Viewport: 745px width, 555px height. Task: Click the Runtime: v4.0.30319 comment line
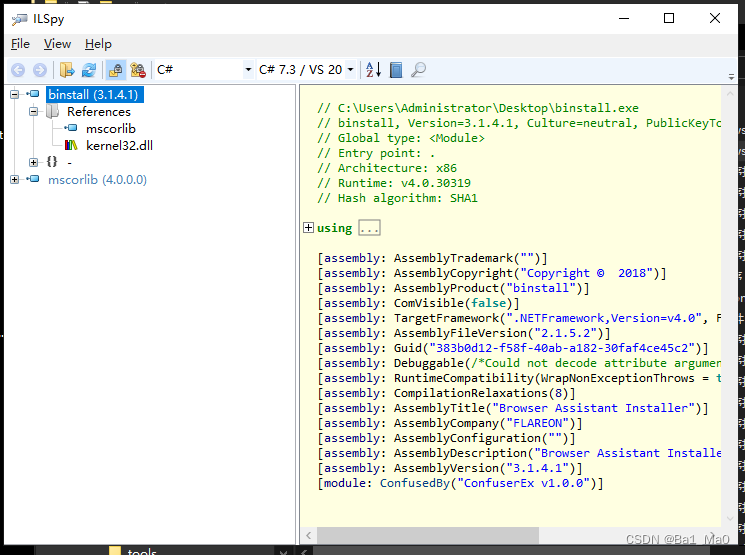[x=394, y=183]
